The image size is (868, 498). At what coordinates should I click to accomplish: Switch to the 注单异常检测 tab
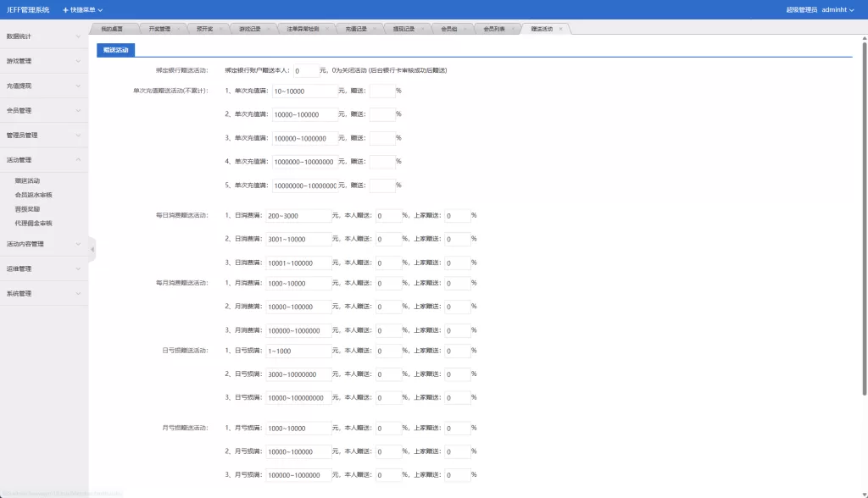[x=303, y=29]
